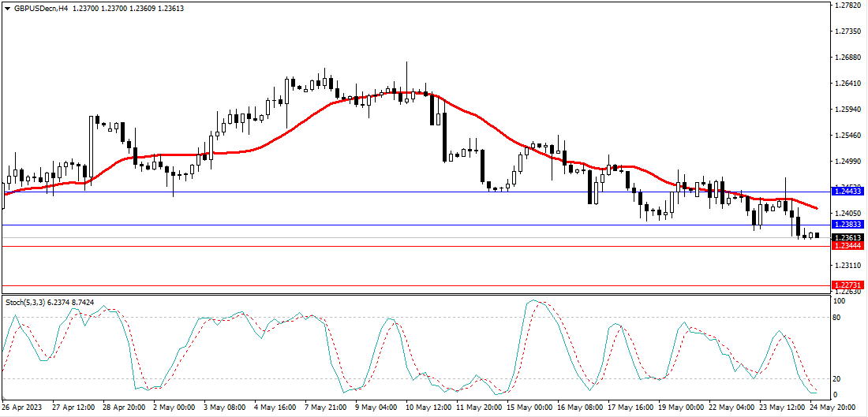Select the red 1.22731 price level label
This screenshot has height=417, width=868.
(x=848, y=285)
